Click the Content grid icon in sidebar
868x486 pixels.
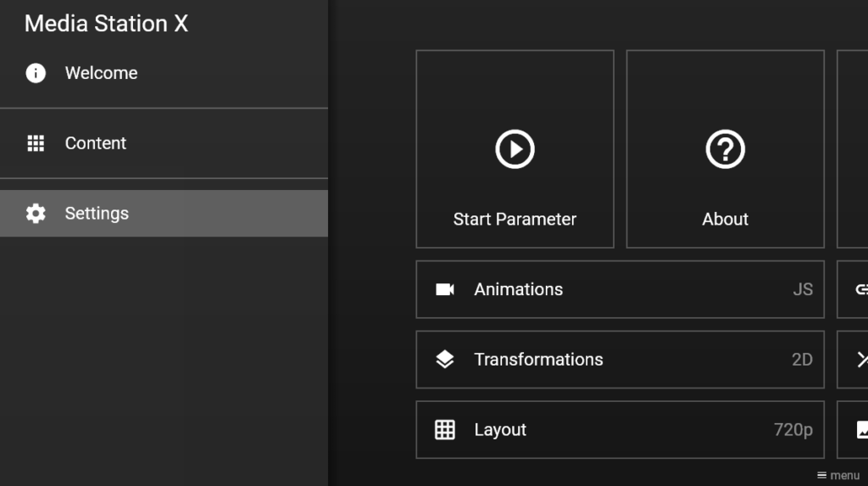(36, 143)
